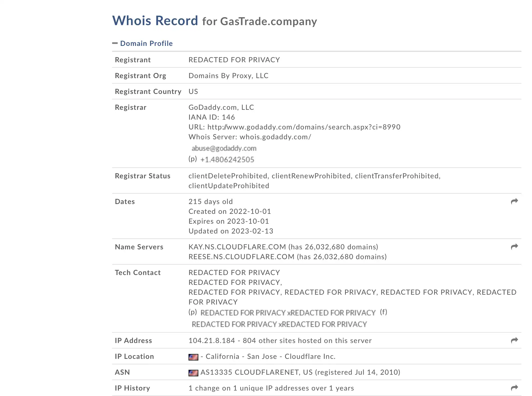Click the 'Tech Contact' row label
Image resolution: width=532 pixels, height=396 pixels.
[138, 273]
